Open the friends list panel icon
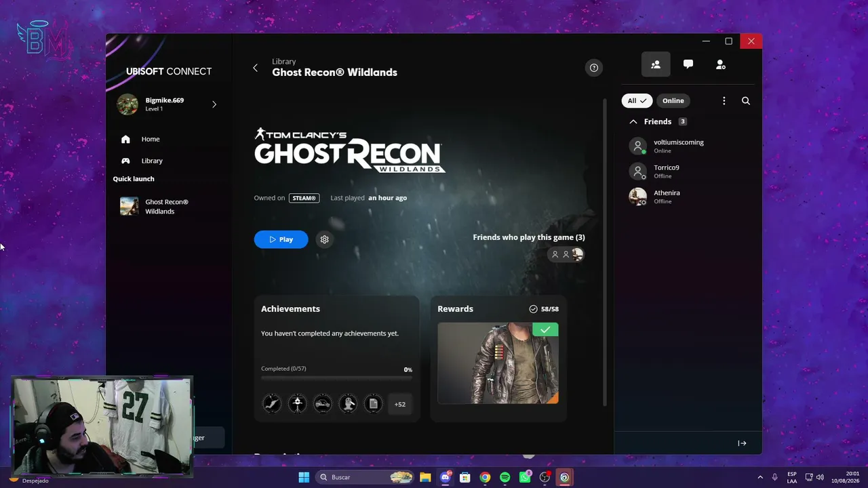Image resolution: width=868 pixels, height=488 pixels. [x=656, y=64]
